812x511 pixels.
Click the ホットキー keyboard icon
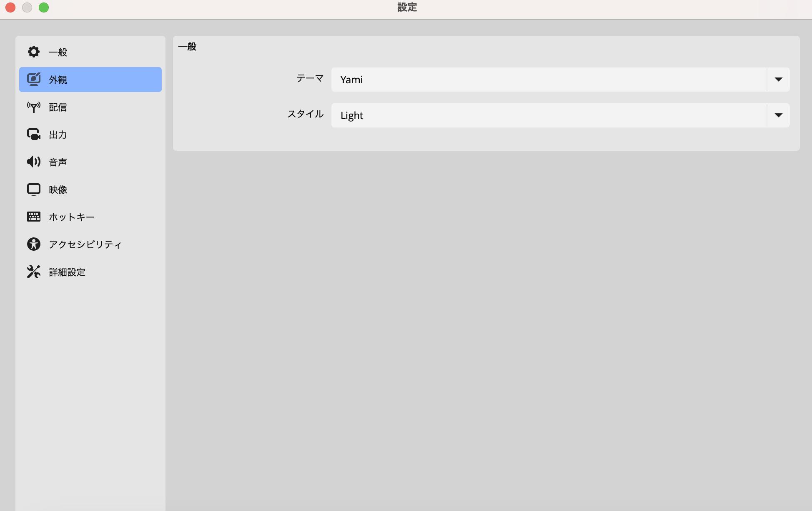(34, 217)
